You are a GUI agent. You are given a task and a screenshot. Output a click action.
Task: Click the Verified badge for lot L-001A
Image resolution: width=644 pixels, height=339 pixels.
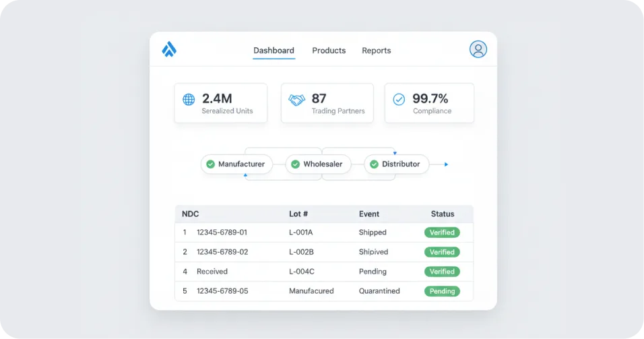click(442, 233)
